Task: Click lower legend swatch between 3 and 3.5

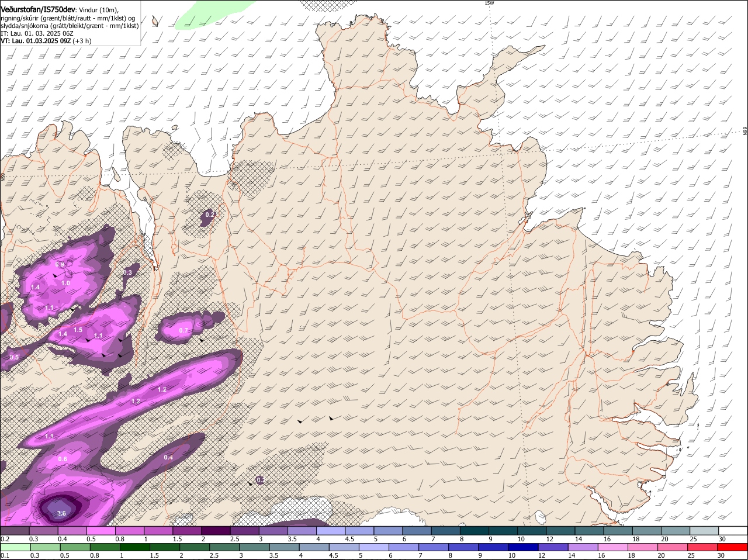Action: (254, 547)
